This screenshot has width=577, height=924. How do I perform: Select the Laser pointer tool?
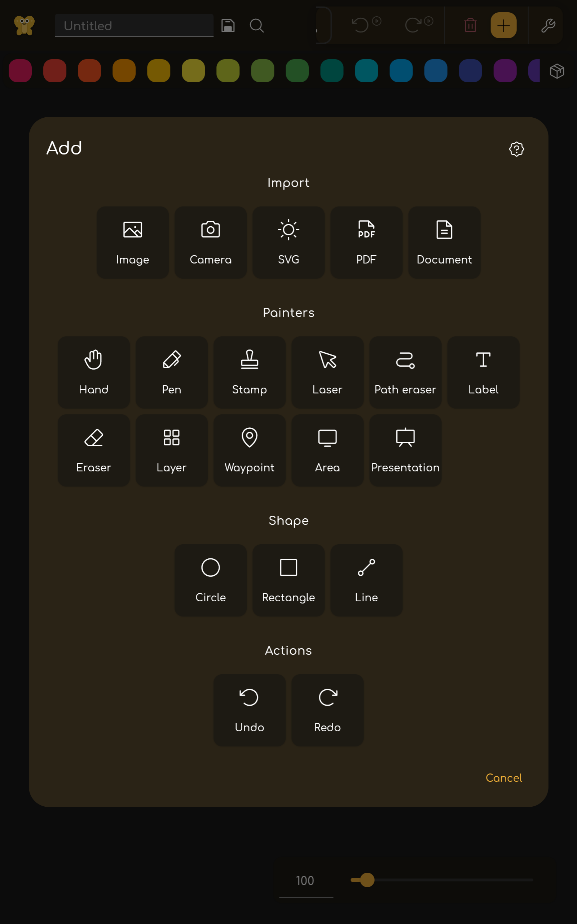coord(327,372)
